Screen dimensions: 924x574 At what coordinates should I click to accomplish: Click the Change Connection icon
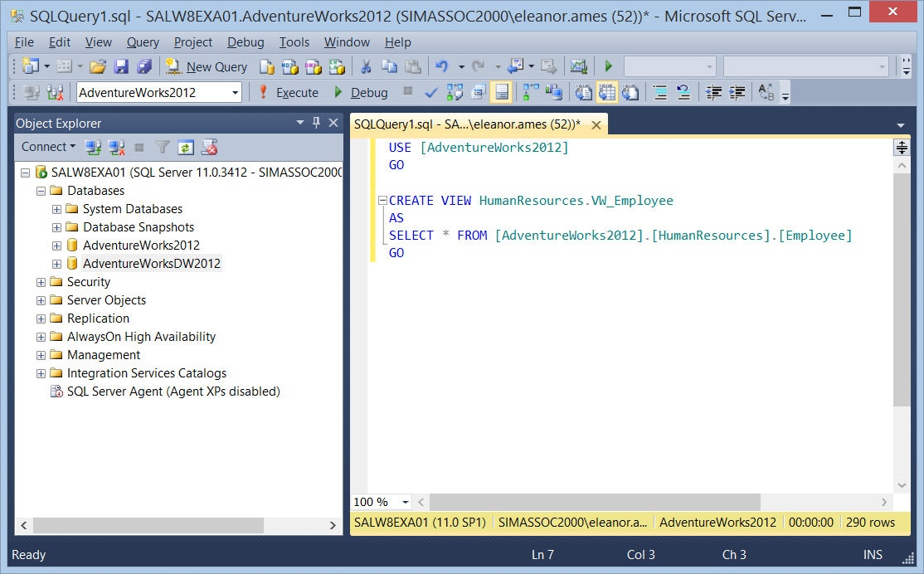point(55,93)
